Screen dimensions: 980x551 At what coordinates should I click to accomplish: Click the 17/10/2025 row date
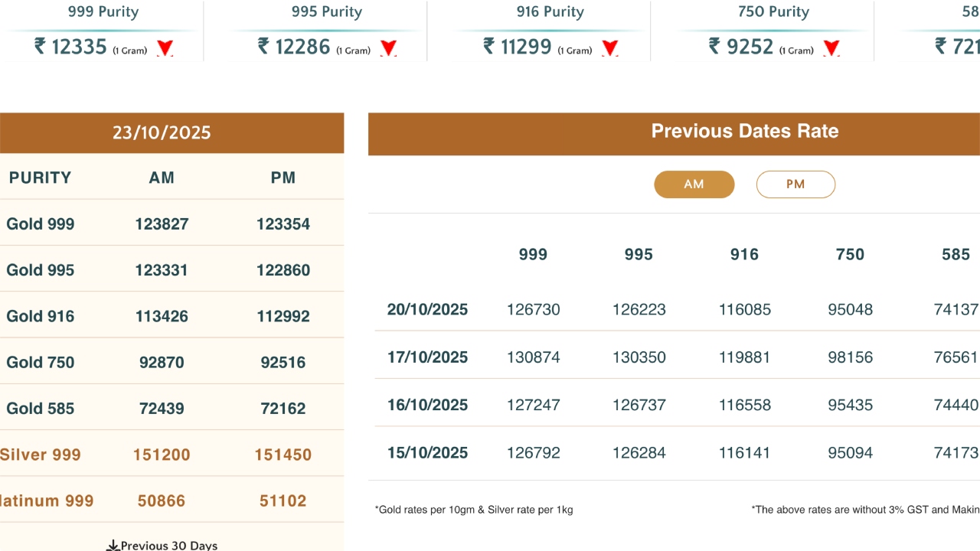click(x=427, y=357)
